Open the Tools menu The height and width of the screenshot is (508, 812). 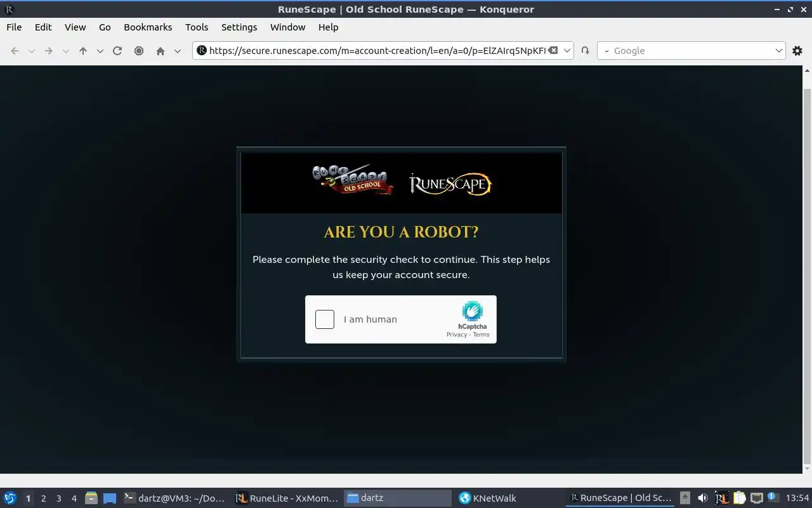(x=197, y=27)
